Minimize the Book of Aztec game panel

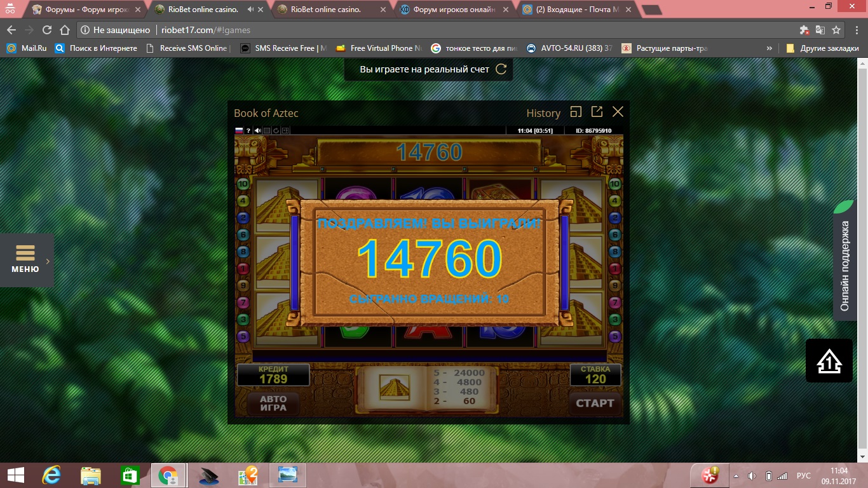(576, 112)
